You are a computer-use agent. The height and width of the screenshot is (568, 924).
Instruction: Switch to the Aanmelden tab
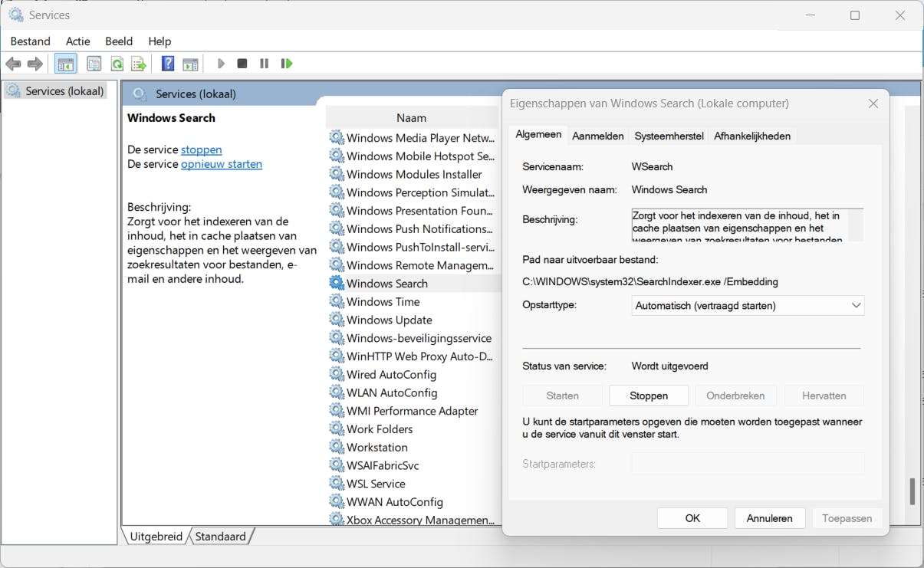pos(598,136)
